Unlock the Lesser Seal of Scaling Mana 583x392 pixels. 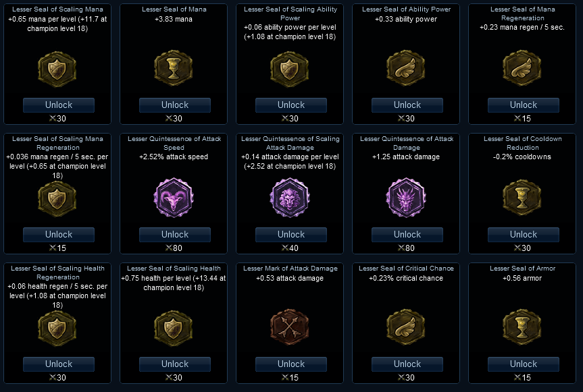point(59,105)
